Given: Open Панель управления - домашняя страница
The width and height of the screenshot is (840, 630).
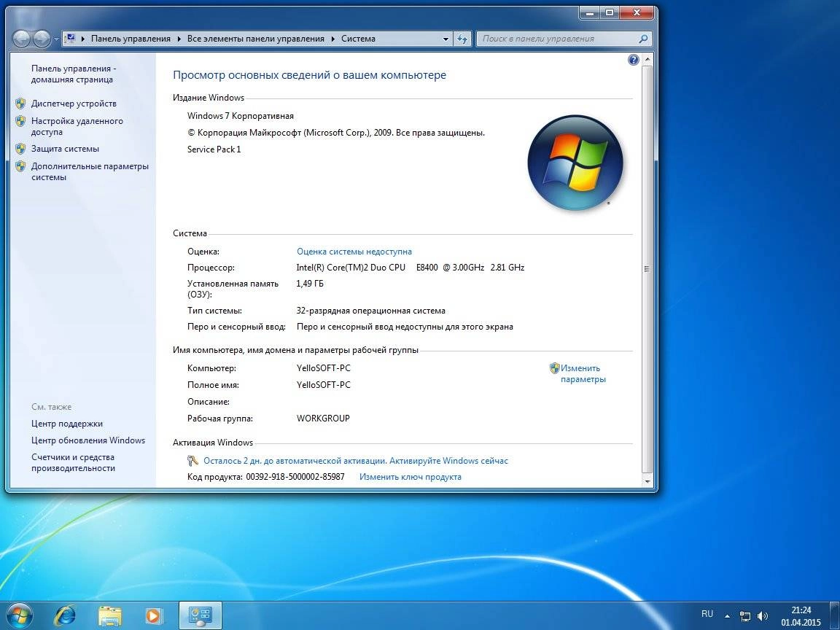Looking at the screenshot, I should tap(74, 74).
